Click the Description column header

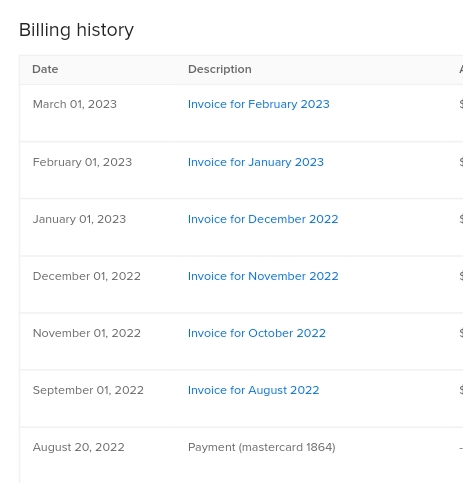coord(220,69)
